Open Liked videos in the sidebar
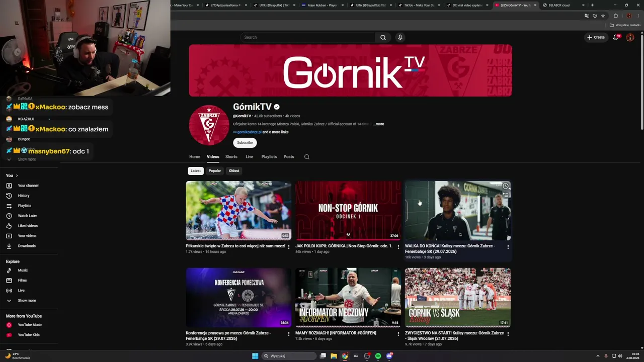The height and width of the screenshot is (362, 644). [x=28, y=226]
